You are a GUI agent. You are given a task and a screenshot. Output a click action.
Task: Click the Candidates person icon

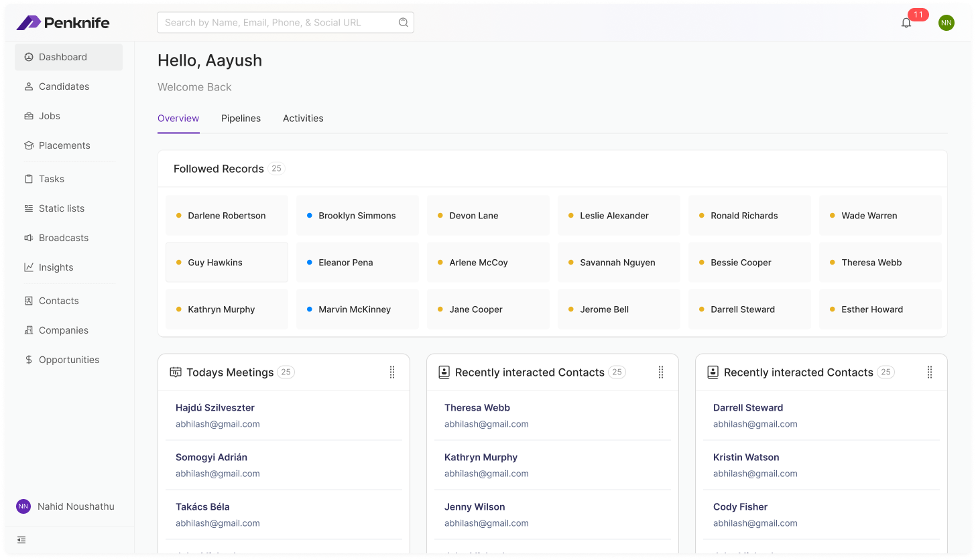click(29, 86)
